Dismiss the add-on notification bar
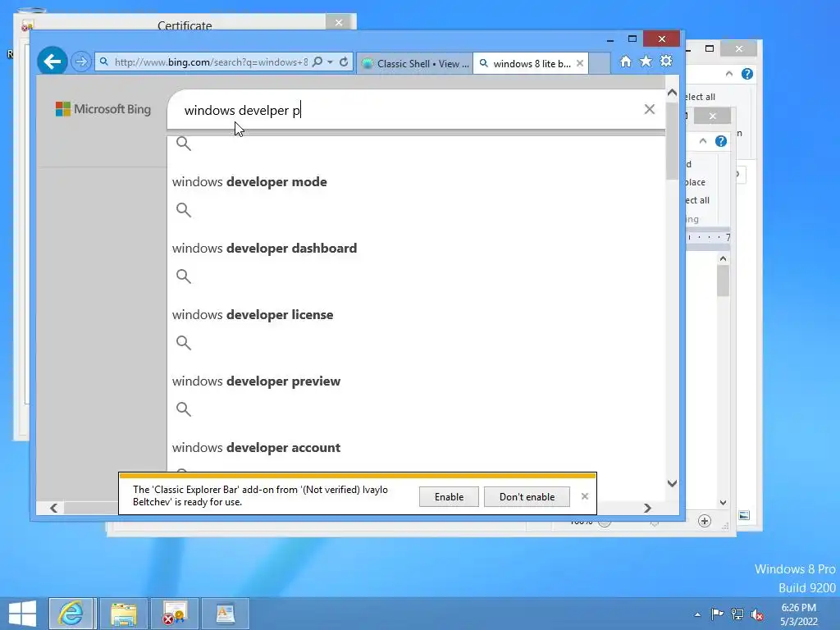Viewport: 840px width, 630px height. [x=584, y=496]
